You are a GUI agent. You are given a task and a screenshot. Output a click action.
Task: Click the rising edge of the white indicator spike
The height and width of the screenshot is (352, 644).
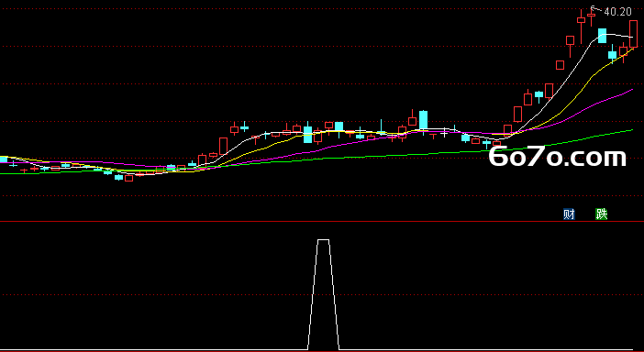[x=313, y=294]
